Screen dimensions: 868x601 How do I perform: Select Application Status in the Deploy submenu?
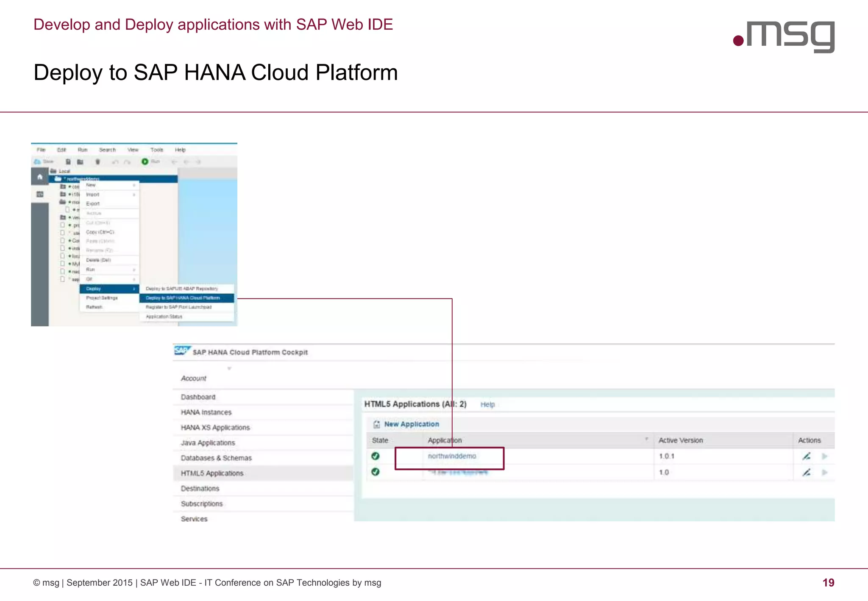coord(187,317)
